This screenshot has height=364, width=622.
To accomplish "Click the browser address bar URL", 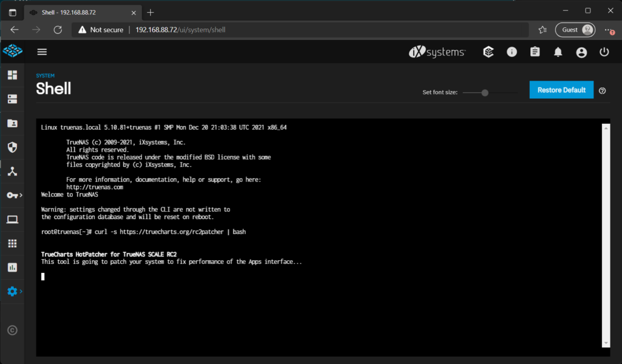I will tap(180, 30).
